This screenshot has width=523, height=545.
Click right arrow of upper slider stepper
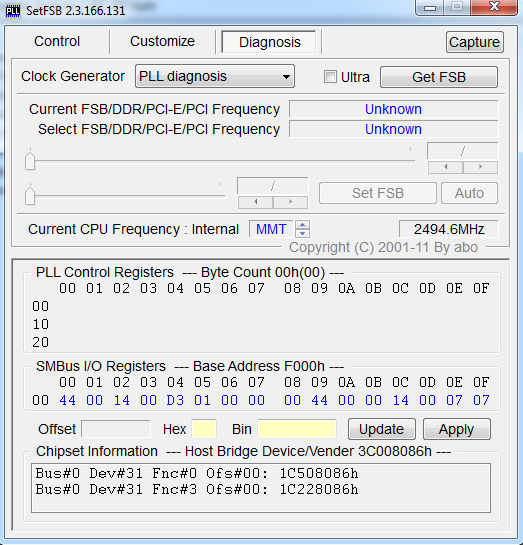point(481,167)
